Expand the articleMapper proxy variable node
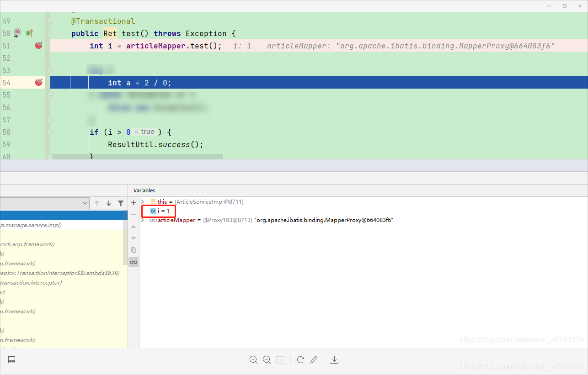Screen dimensions: 588x375 [142, 220]
